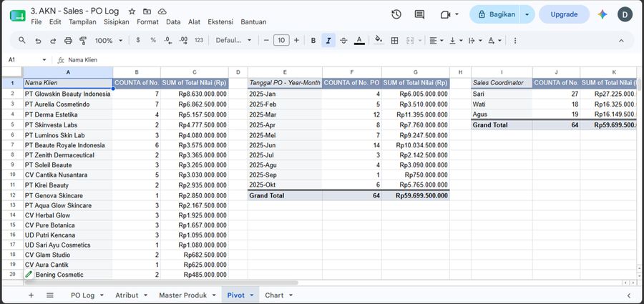Open account avatar D
The image size is (644, 304).
point(625,14)
